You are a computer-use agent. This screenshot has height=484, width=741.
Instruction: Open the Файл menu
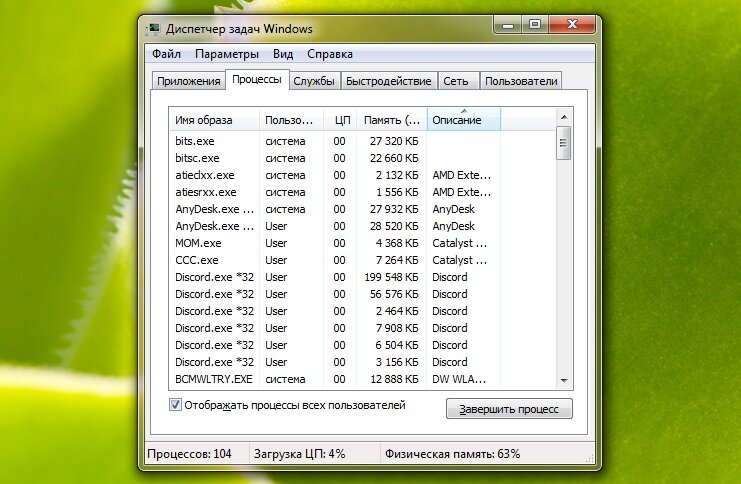166,54
